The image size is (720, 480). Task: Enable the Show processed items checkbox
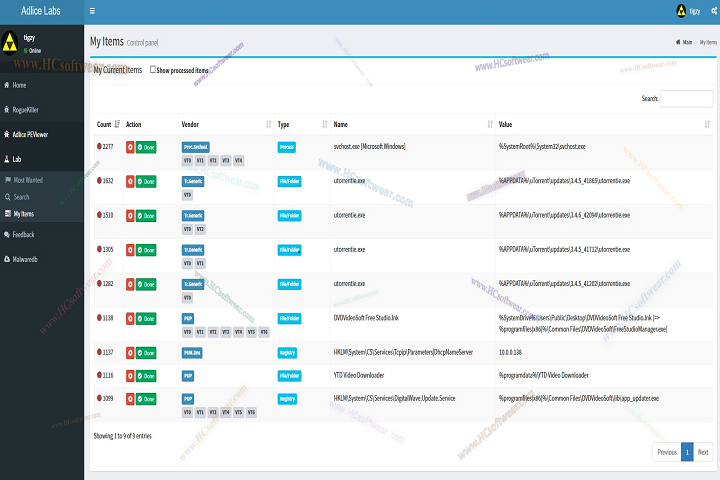tap(152, 70)
